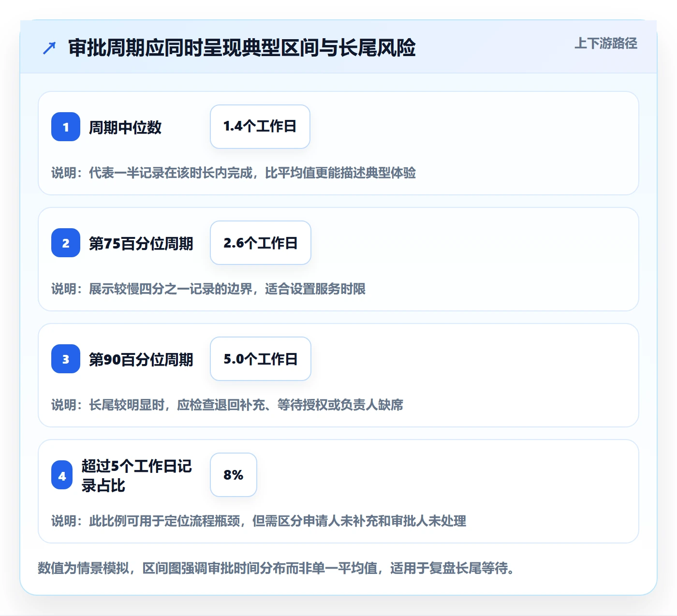Click the title 审批周期应同时呈现典型区间与长尾风险
677x616 pixels.
(242, 48)
